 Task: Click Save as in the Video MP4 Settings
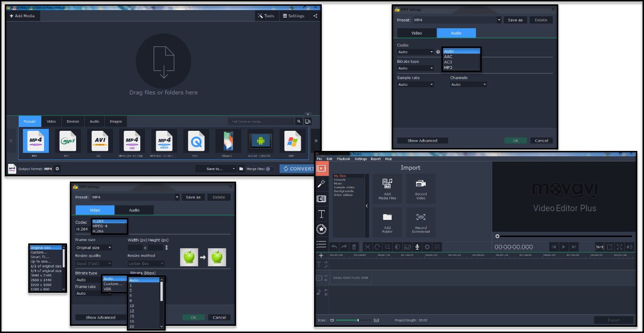pyautogui.click(x=193, y=197)
